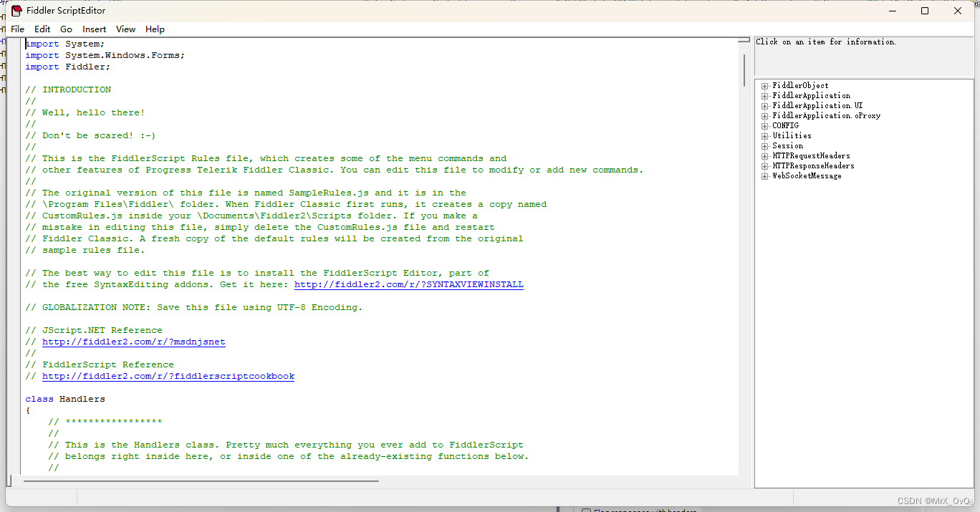
Task: Expand the HTTPRequestHeaders node
Action: [x=765, y=156]
